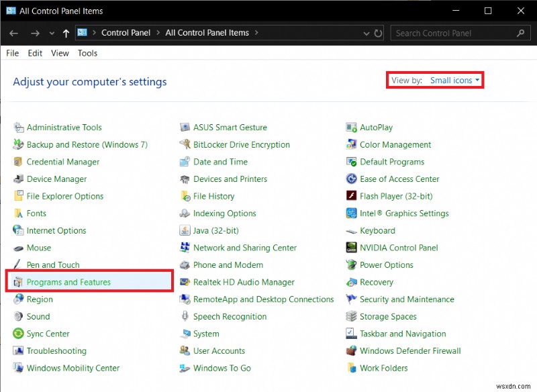The height and width of the screenshot is (392, 537).
Task: Open recent pages dropdown beside forward arrow
Action: click(x=52, y=32)
